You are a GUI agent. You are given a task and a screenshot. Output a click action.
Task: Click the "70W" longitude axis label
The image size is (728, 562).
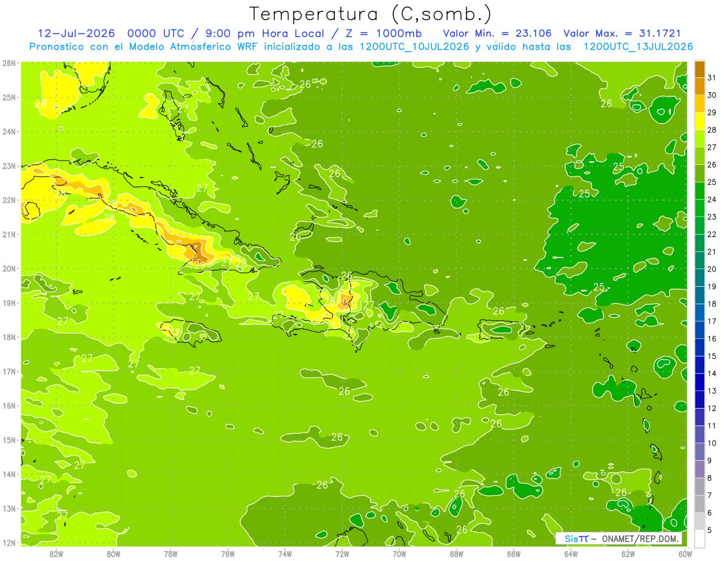399,553
